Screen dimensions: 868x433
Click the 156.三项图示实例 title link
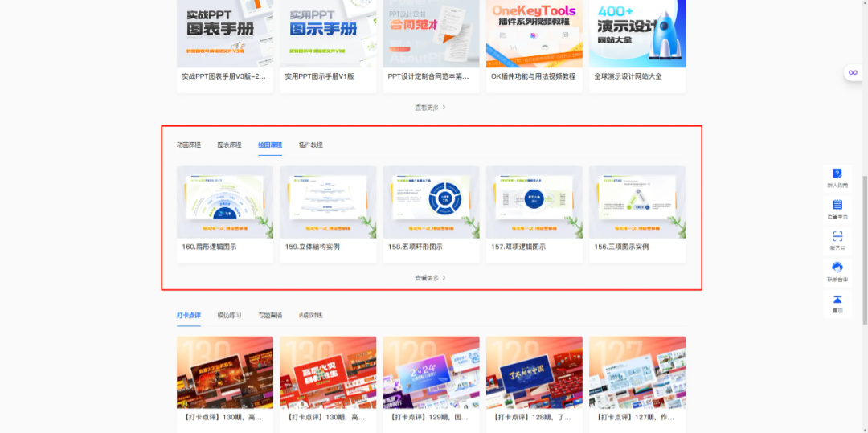point(621,247)
